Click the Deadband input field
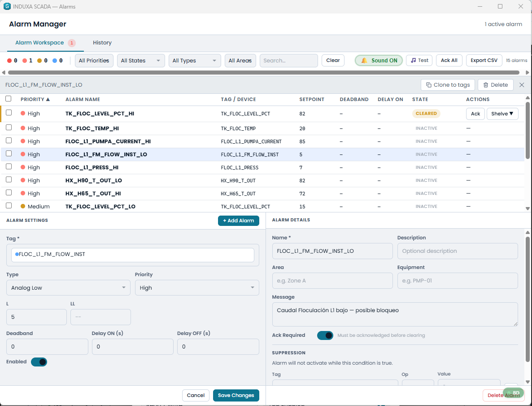Screen dimensions: 532x406 coord(47,347)
